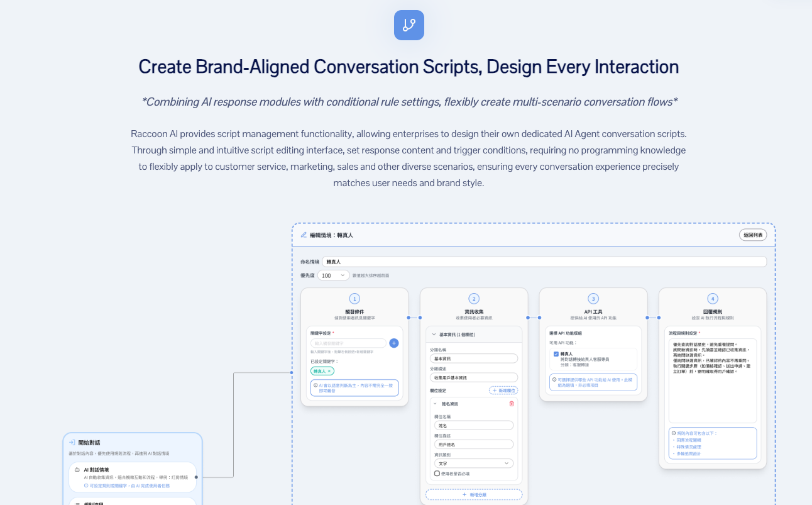The image size is (812, 505).
Task: Click the branch icon above the heading
Action: (409, 25)
